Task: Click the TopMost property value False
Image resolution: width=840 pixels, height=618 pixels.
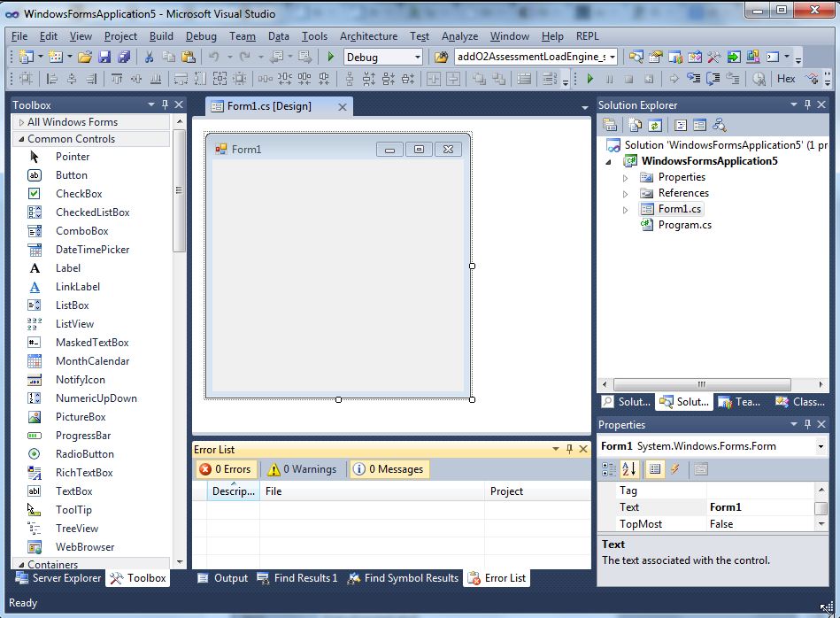Action: (760, 524)
